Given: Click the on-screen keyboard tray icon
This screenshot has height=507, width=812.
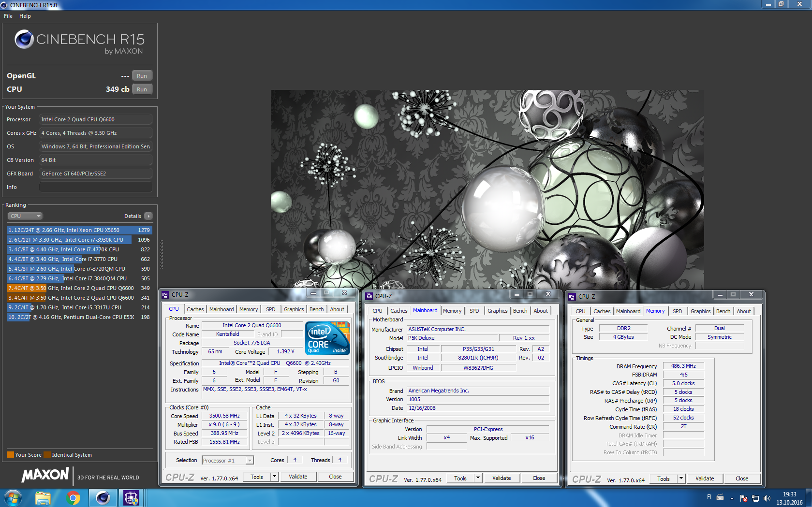Looking at the screenshot, I should (x=720, y=497).
